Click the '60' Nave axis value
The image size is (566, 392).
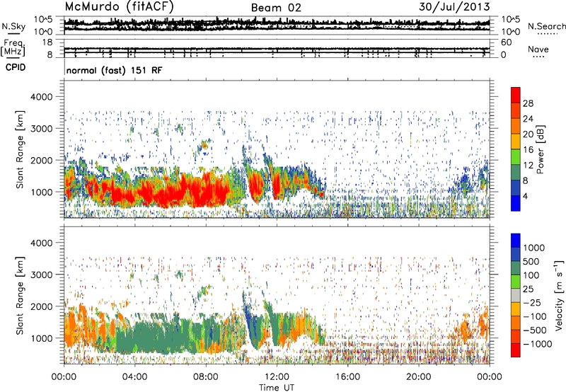click(x=506, y=42)
